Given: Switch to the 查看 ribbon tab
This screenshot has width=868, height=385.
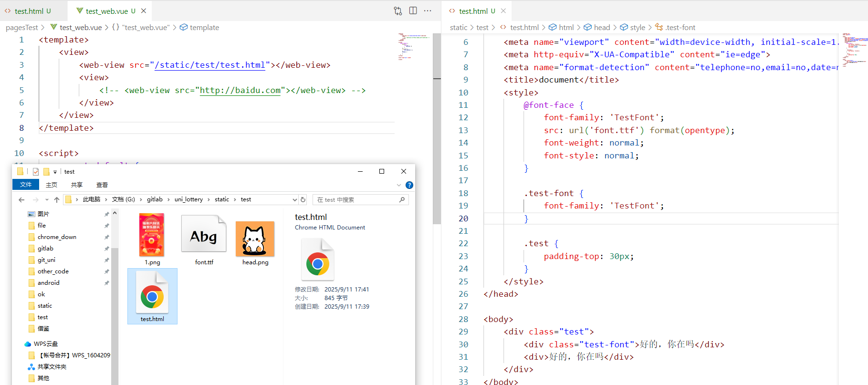Looking at the screenshot, I should [102, 185].
